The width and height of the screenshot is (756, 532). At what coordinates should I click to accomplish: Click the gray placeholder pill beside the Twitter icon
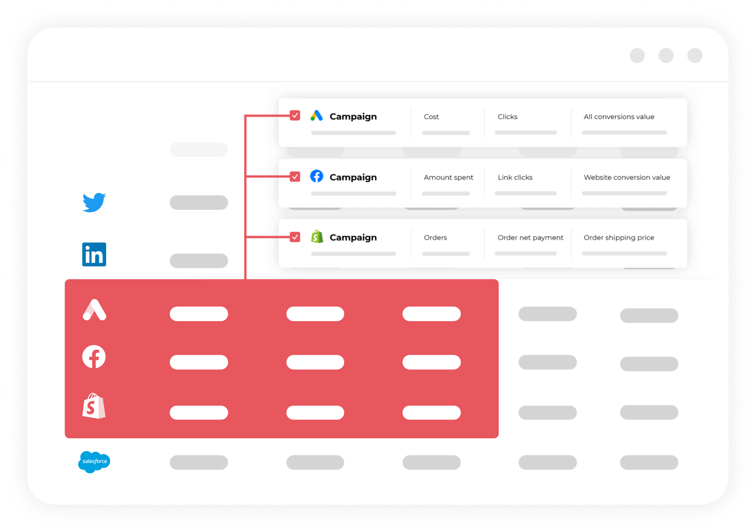pos(199,202)
